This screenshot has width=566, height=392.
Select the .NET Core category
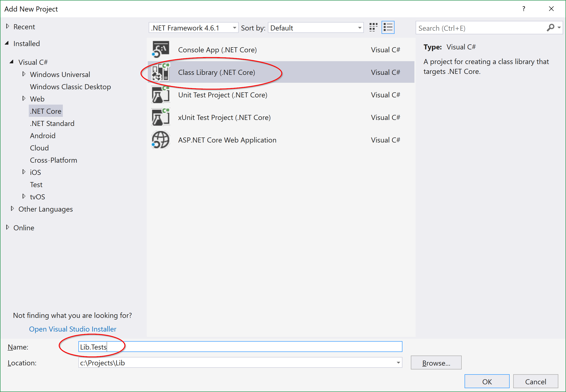click(x=46, y=111)
